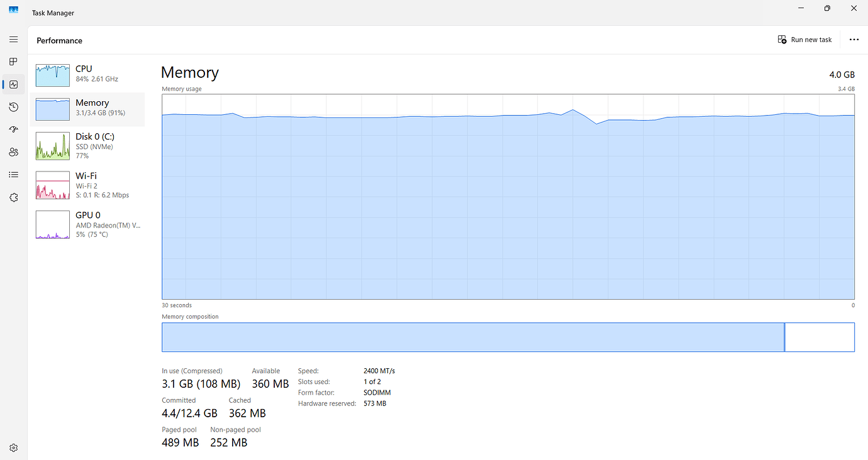Click the 30 seconds label under the graph

click(177, 305)
